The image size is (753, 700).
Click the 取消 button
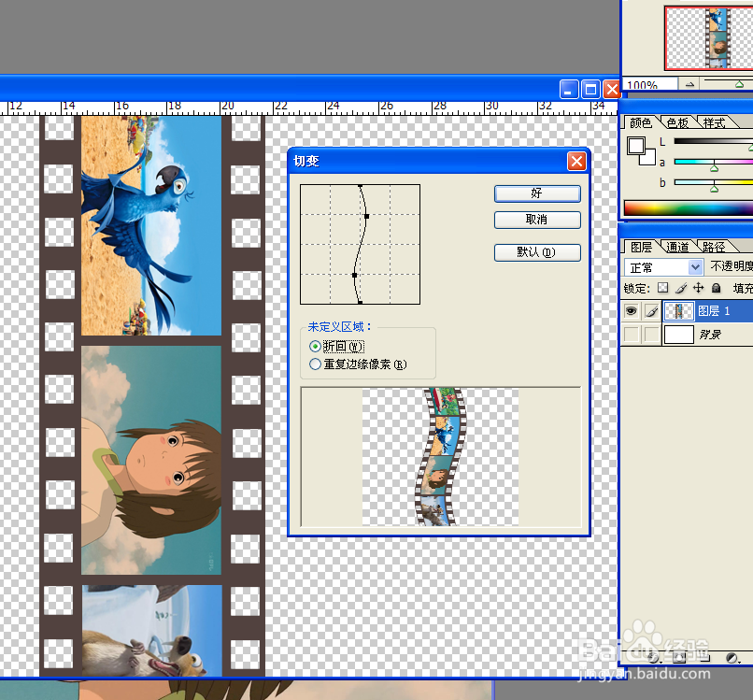pos(537,220)
